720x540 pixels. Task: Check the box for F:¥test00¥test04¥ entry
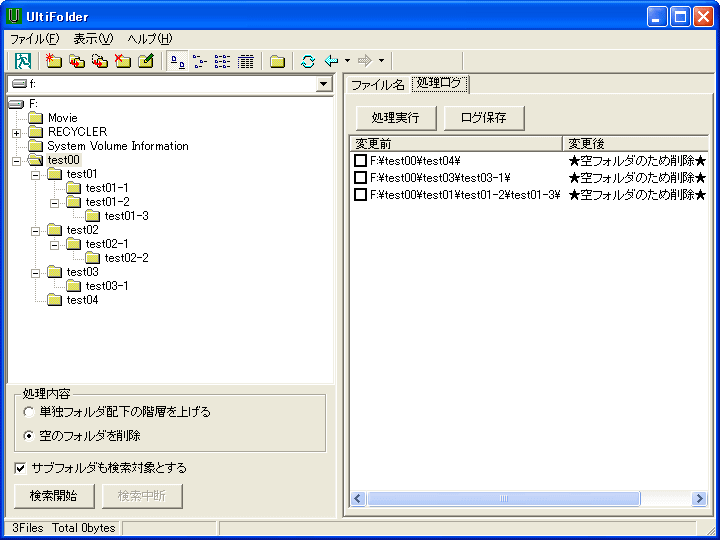pos(360,161)
